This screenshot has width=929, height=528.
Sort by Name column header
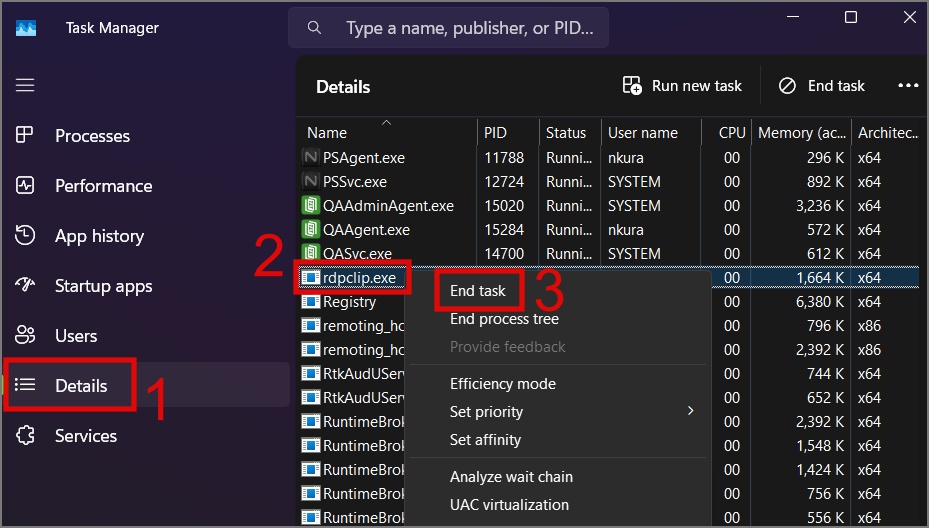(327, 133)
